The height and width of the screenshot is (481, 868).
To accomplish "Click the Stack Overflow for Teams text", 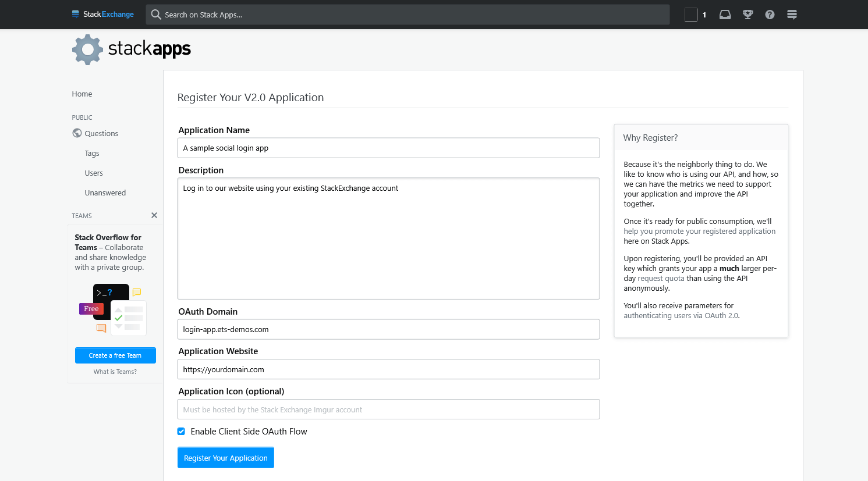I will (x=108, y=243).
